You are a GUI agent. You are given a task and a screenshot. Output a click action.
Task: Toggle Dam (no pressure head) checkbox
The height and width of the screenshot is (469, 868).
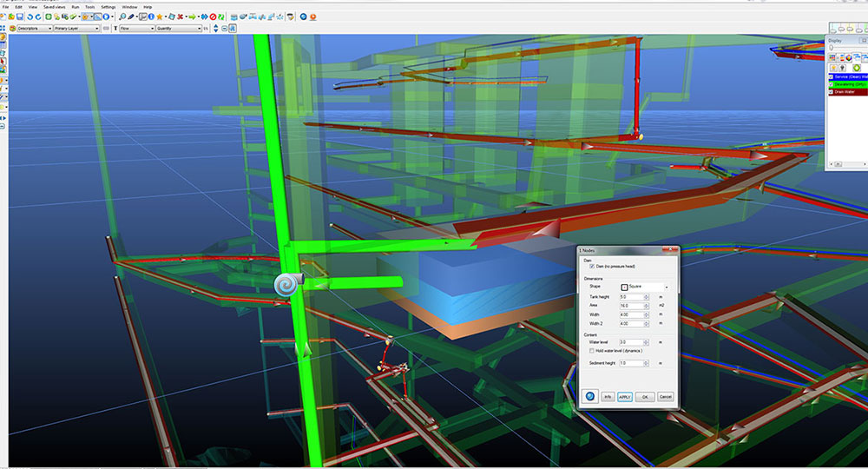[592, 267]
